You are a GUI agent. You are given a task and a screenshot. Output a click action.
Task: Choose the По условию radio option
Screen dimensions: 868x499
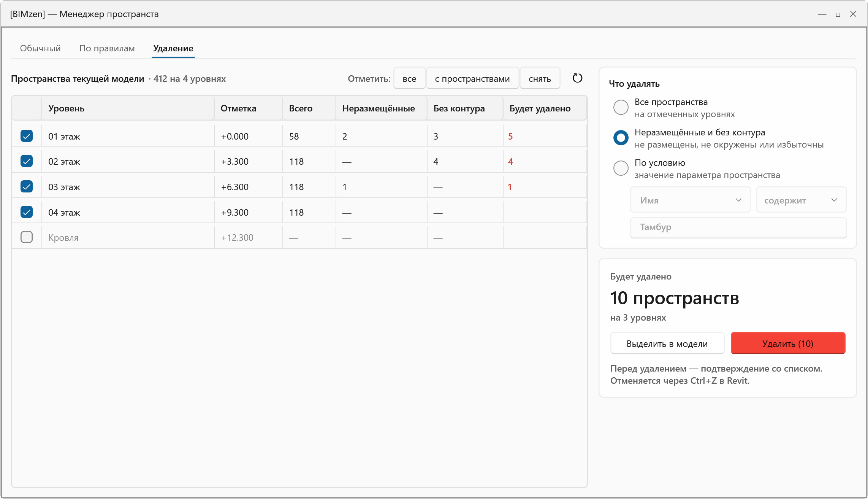click(x=621, y=168)
